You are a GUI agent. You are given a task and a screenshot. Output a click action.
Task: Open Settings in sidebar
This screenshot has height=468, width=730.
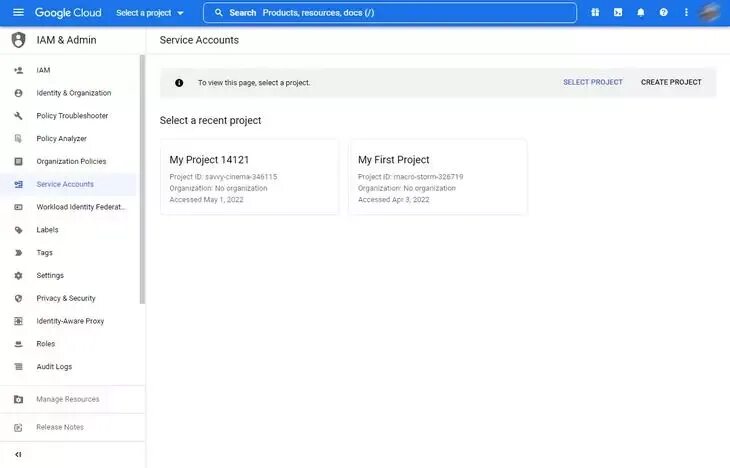pos(50,276)
